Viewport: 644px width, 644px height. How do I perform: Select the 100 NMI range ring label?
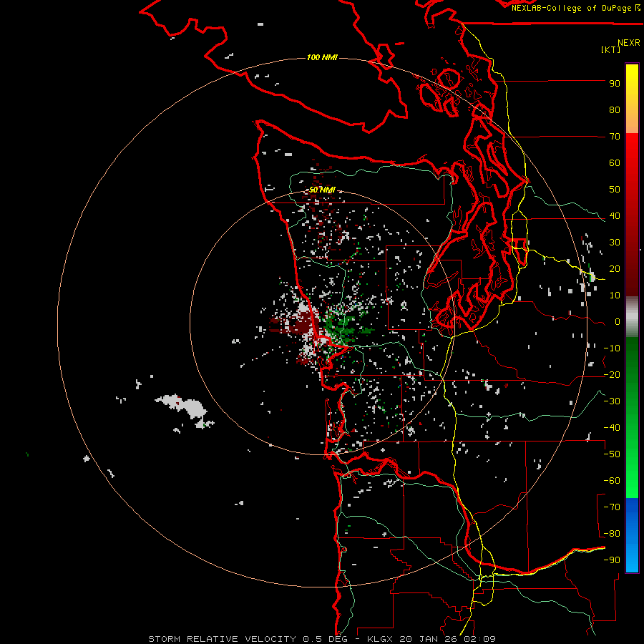click(322, 57)
